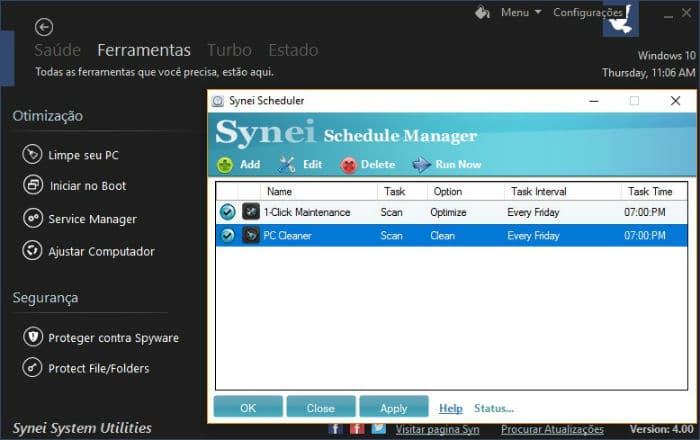Toggle the PC Cleaner task checkbox
Viewport: 700px width, 440px height.
[227, 235]
